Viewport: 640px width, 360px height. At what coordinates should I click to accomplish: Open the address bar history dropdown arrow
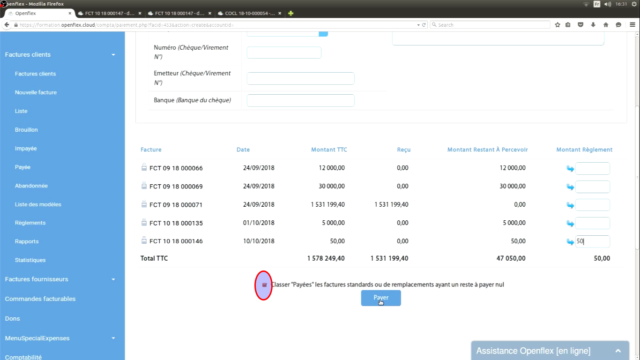pyautogui.click(x=418, y=25)
